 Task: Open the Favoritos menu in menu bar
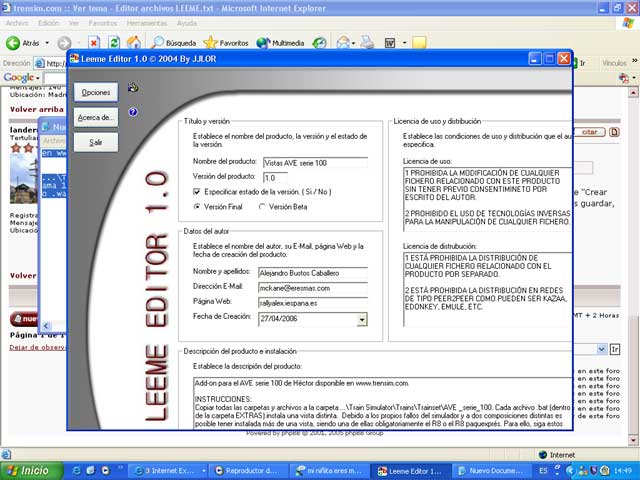point(105,22)
